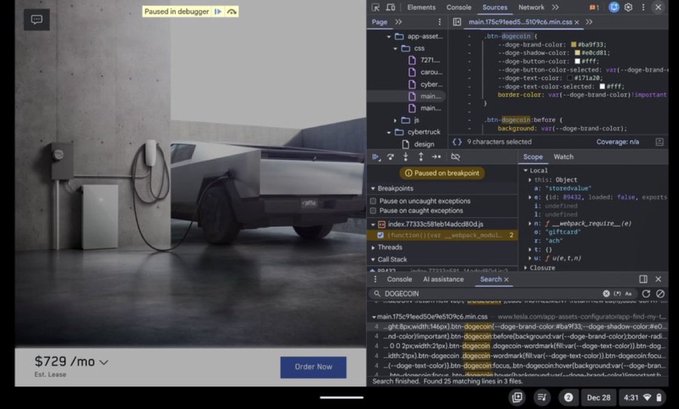Switch to the Network panel
This screenshot has height=409, width=679.
pos(531,7)
